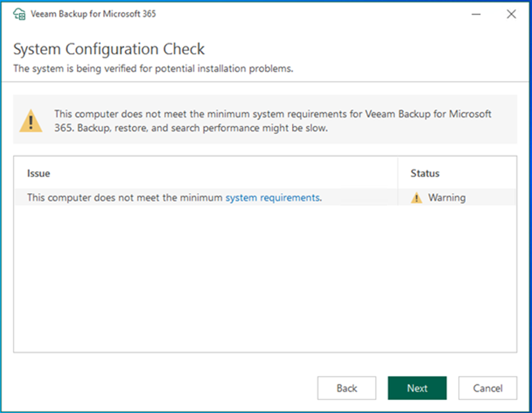
Task: Click the small warning icon in Status column
Action: (x=416, y=198)
